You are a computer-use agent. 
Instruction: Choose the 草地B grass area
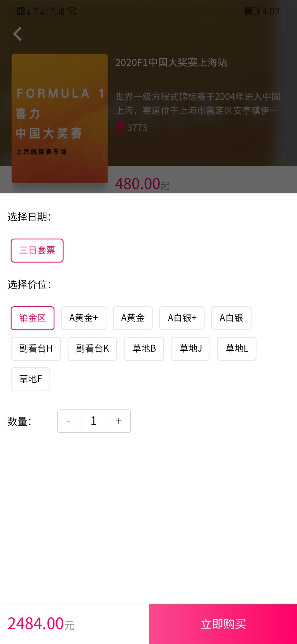(144, 349)
